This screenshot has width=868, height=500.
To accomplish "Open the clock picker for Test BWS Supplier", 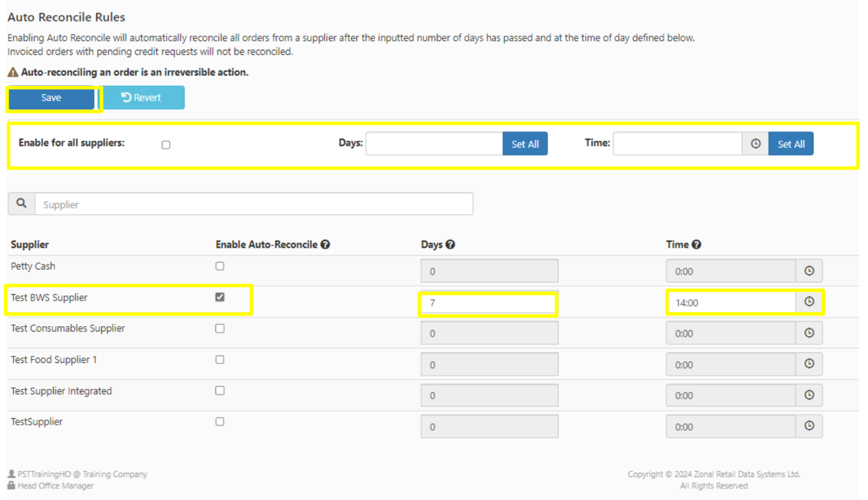I will [809, 302].
